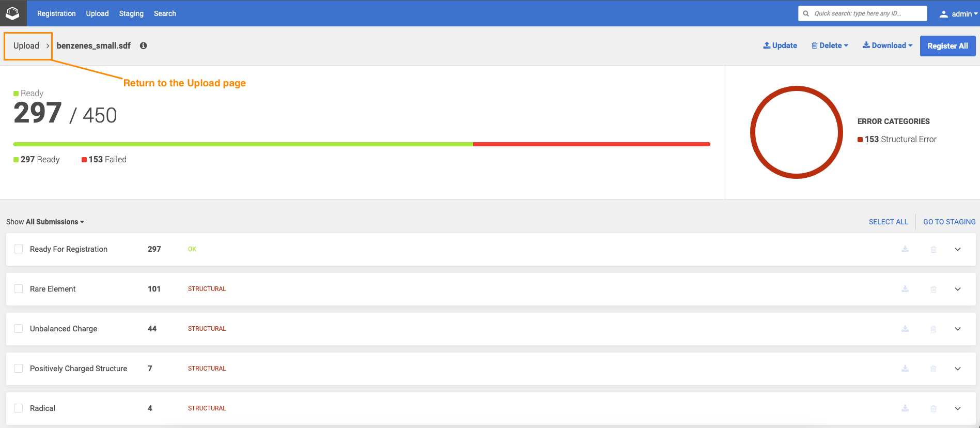Click the red failed segment of progress bar
The width and height of the screenshot is (980, 428).
[x=592, y=144]
